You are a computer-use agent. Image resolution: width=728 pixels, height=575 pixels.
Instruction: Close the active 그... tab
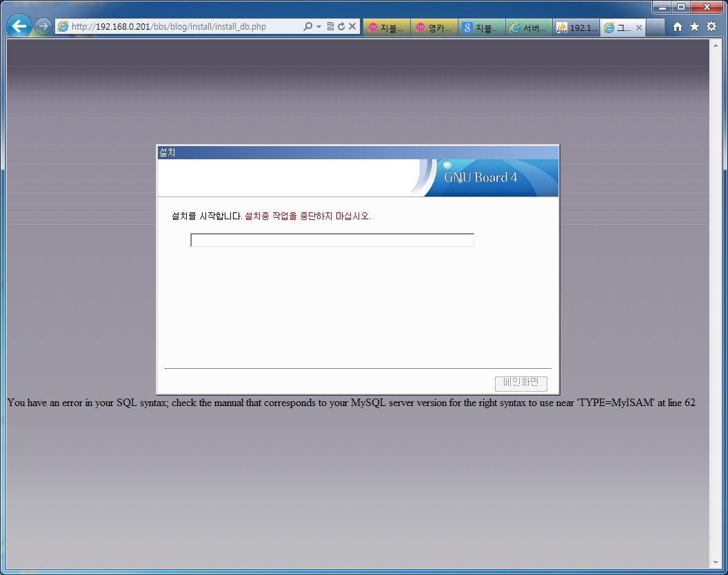click(639, 28)
